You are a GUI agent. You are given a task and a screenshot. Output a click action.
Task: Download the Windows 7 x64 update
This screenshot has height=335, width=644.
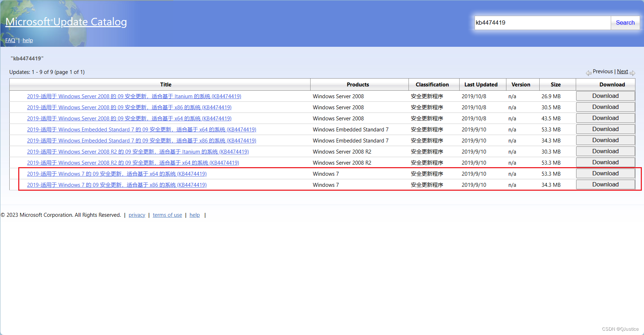click(x=605, y=174)
